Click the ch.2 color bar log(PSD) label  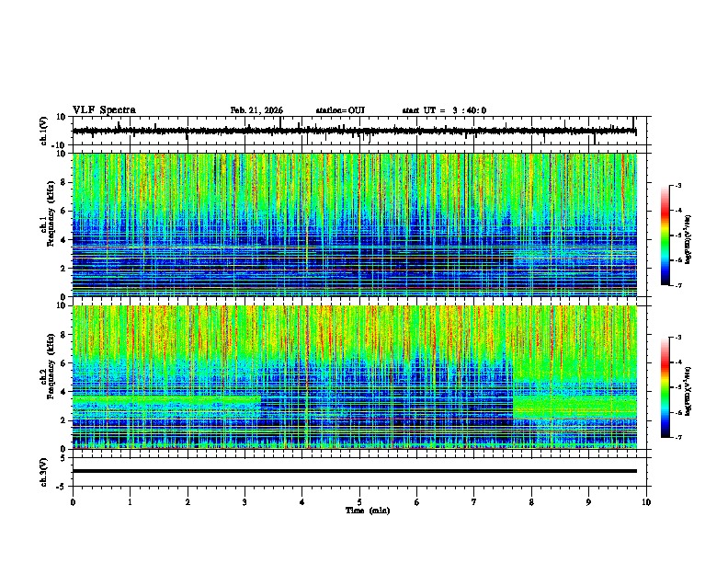(x=688, y=390)
